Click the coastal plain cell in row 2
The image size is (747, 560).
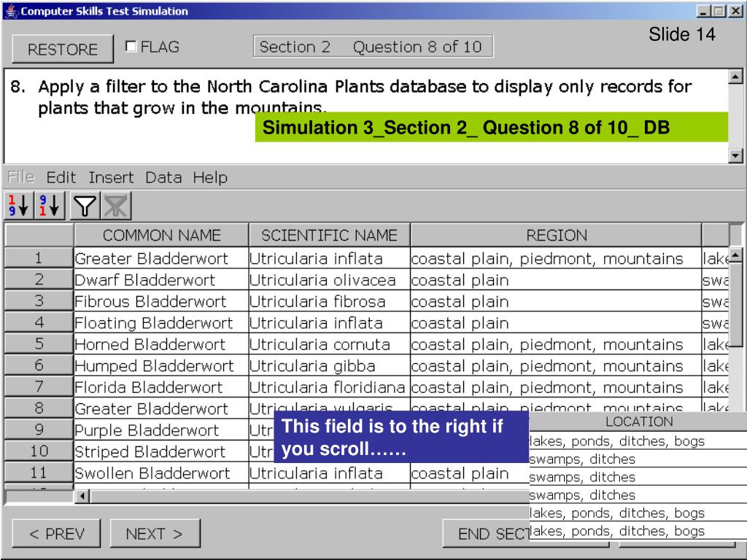pyautogui.click(x=556, y=279)
